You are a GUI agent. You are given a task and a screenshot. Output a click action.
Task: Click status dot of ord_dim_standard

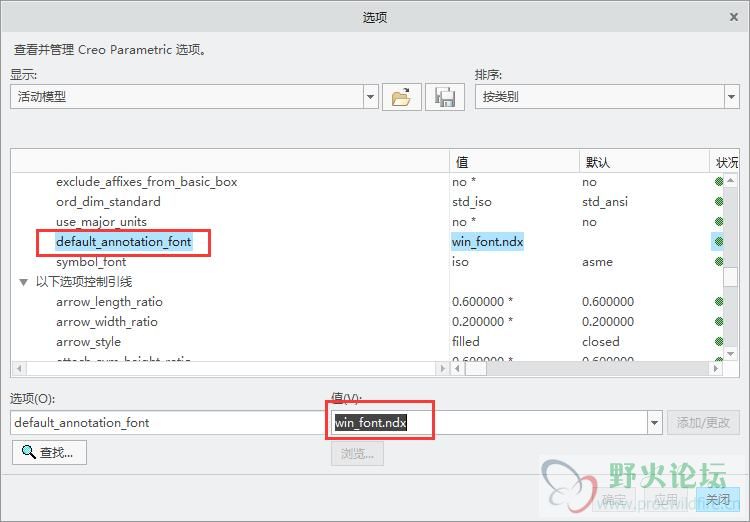pos(718,201)
